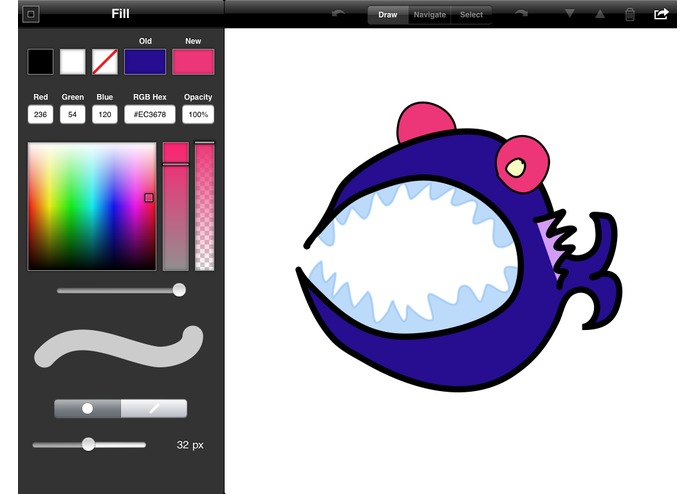This screenshot has width=695, height=494.
Task: Adjust the checkered opacity vertical slider
Action: coord(205,206)
